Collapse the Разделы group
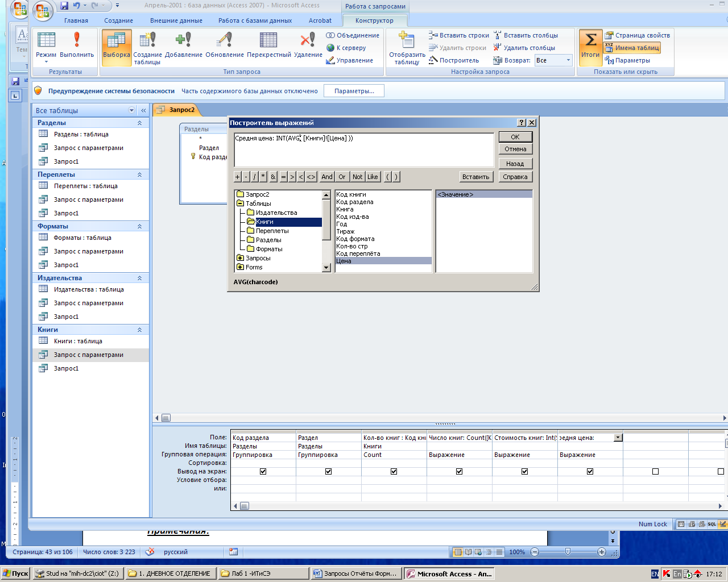The height and width of the screenshot is (582, 728). (x=139, y=123)
